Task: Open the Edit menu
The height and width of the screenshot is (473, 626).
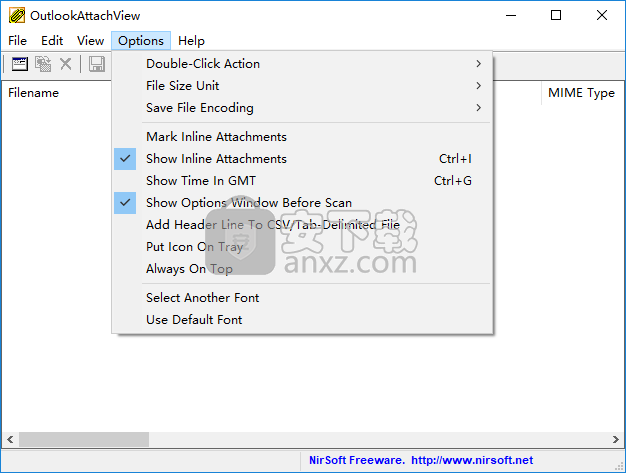Action: pos(52,41)
